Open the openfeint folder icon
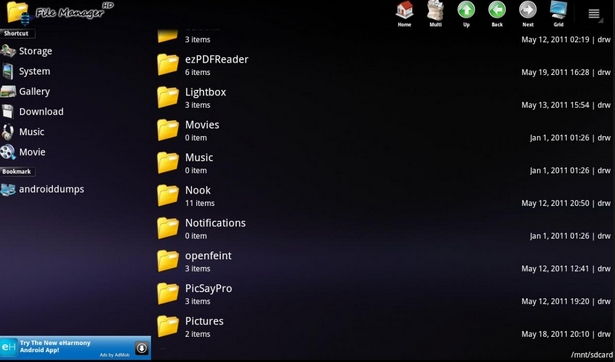This screenshot has height=362, width=615. 168,260
